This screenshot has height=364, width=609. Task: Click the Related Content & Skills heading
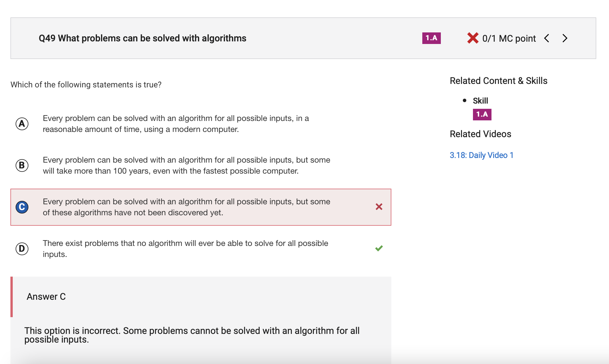[x=498, y=81]
